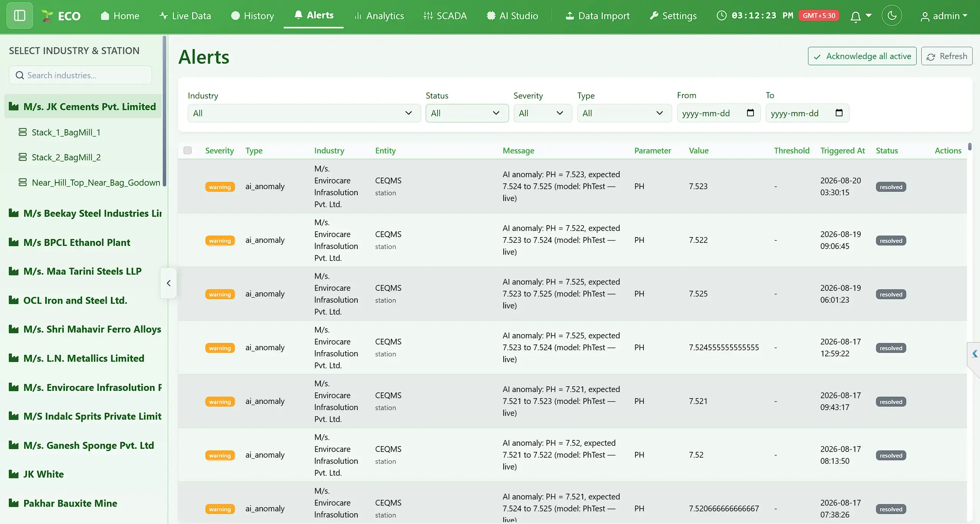Sort by Triggered At column header
This screenshot has width=980, height=524.
(843, 151)
